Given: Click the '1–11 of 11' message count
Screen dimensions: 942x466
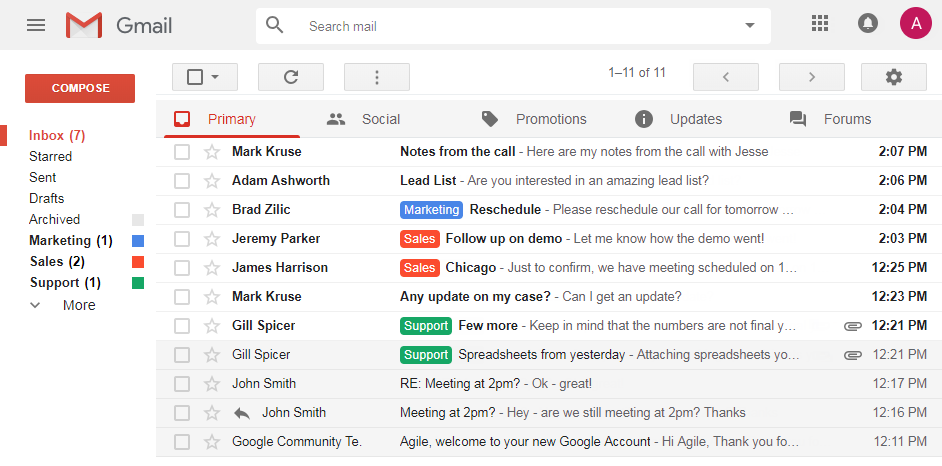Looking at the screenshot, I should tap(637, 73).
